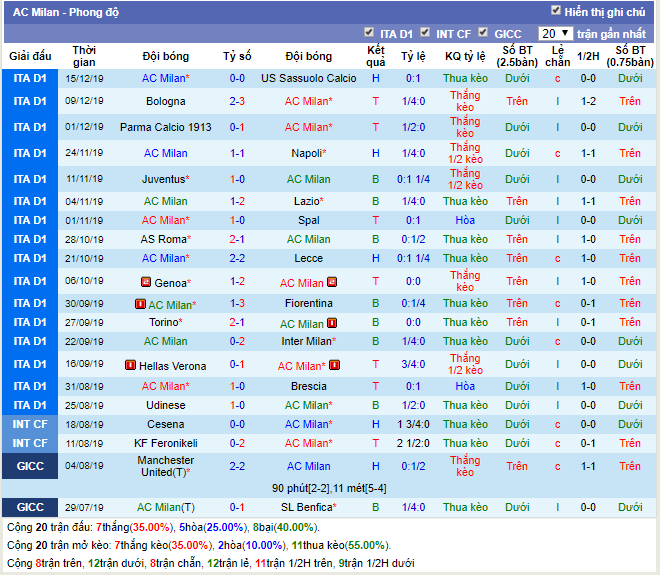Click the 1 3/4:0 odds for Cesena match
The width and height of the screenshot is (660, 575).
click(413, 424)
